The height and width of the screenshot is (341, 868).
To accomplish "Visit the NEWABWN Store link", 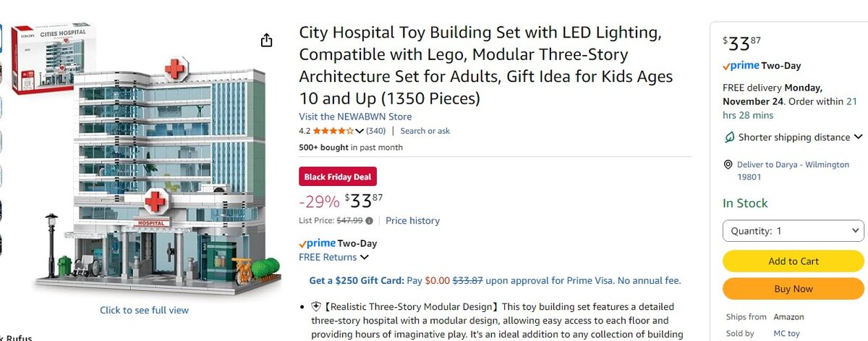I will (355, 117).
